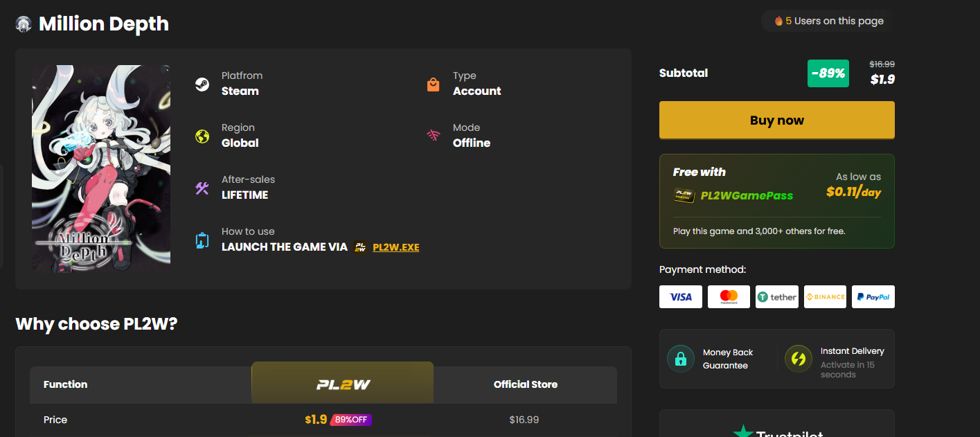Click the Global region globe icon

[x=202, y=136]
